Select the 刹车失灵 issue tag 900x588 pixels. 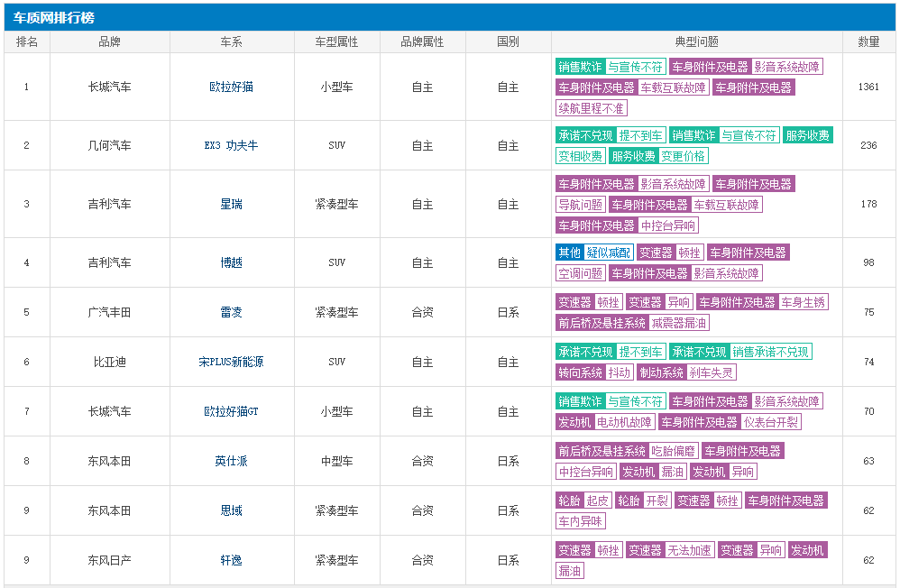pos(712,372)
